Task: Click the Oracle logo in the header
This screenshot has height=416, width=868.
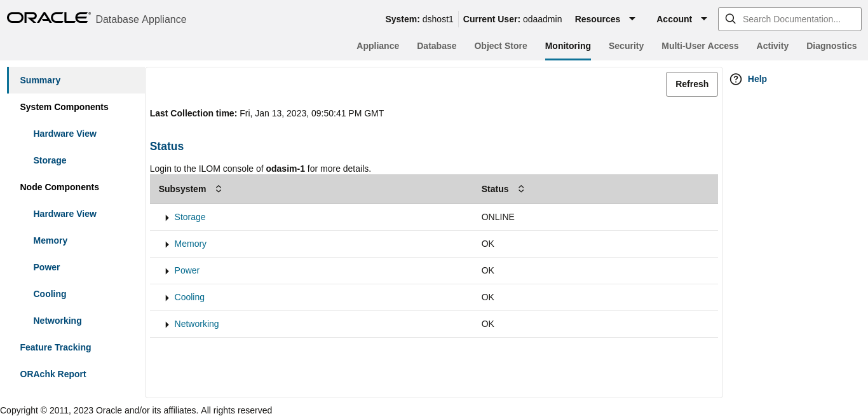Action: 48,17
